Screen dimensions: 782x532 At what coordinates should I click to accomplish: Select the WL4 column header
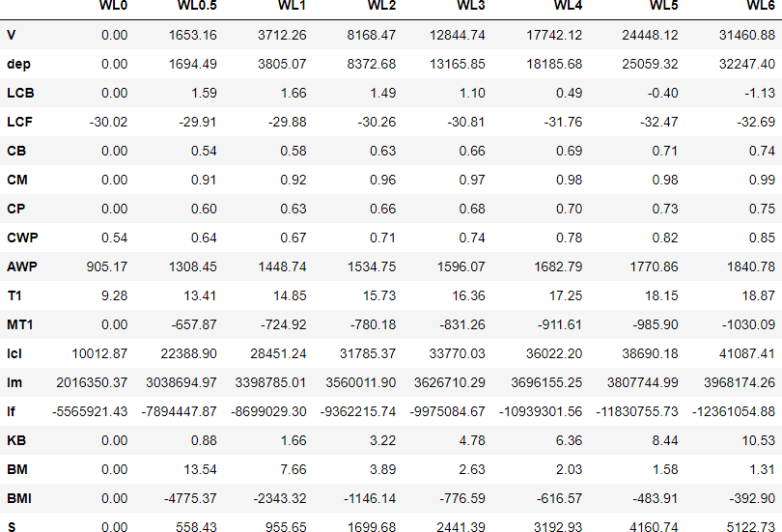click(x=568, y=6)
